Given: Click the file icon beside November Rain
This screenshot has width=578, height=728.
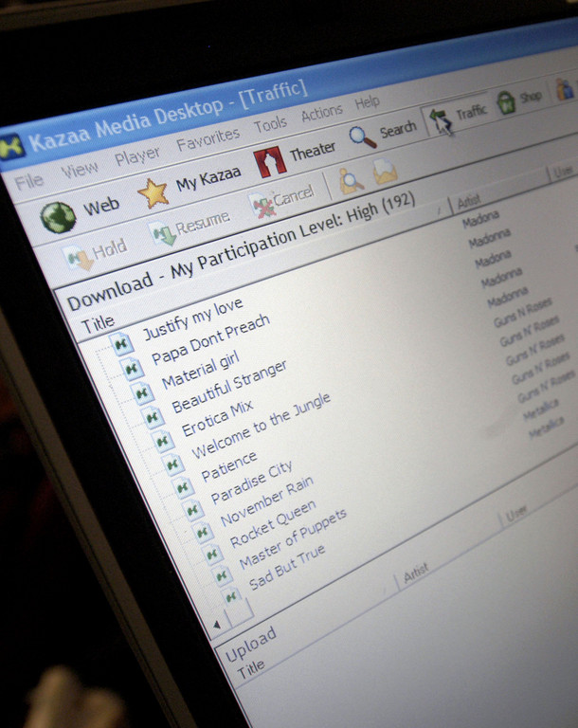Looking at the screenshot, I should pos(203,533).
